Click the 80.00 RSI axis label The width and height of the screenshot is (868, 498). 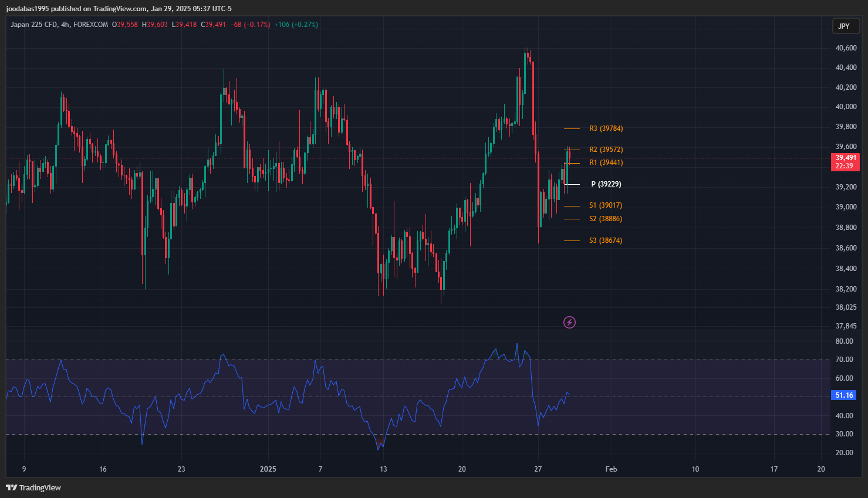pyautogui.click(x=844, y=341)
